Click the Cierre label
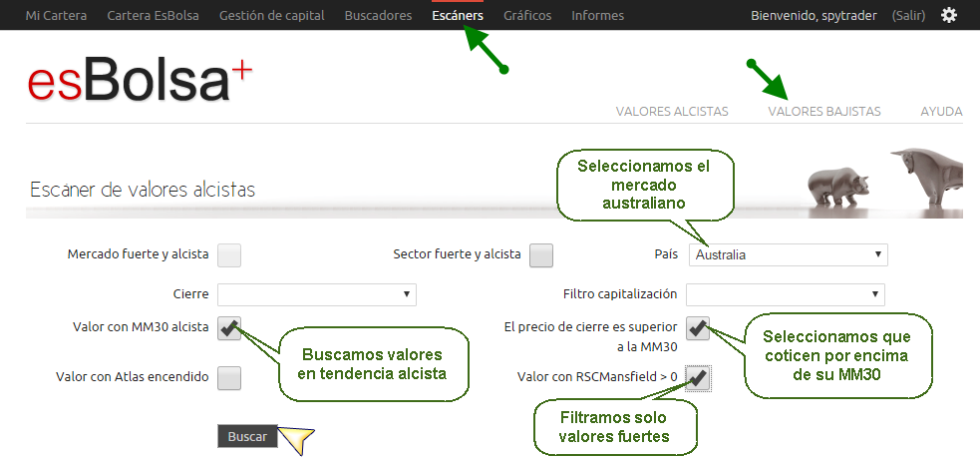 pyautogui.click(x=190, y=294)
